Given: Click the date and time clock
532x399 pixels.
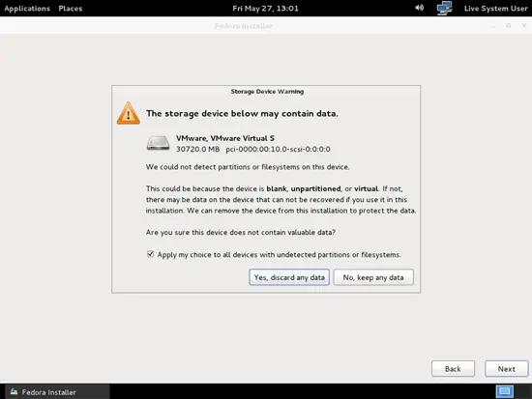Looking at the screenshot, I should tap(266, 9).
